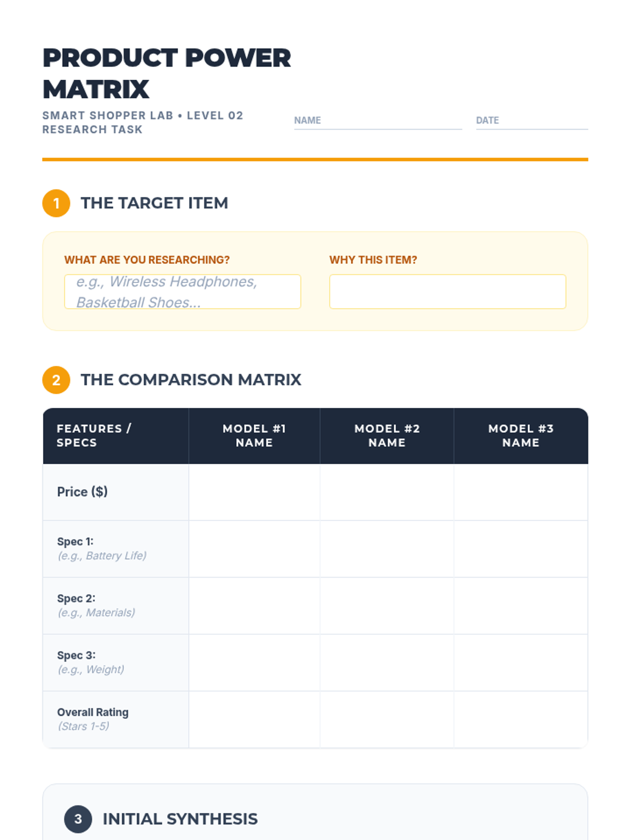Image resolution: width=630 pixels, height=840 pixels.
Task: Select the Model #2 Name header
Action: click(387, 436)
